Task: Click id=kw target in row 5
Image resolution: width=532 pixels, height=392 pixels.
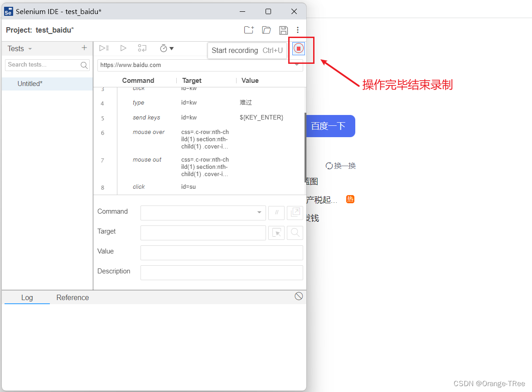Action: click(x=189, y=118)
